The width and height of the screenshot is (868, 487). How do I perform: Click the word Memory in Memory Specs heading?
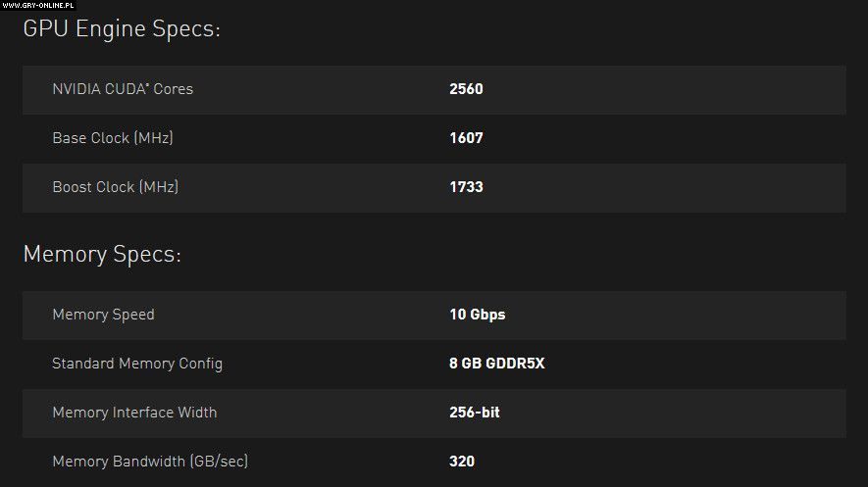tap(65, 255)
